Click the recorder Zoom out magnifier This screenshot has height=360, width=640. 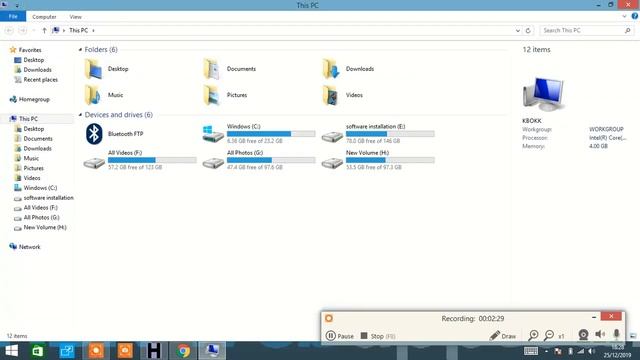(x=549, y=335)
